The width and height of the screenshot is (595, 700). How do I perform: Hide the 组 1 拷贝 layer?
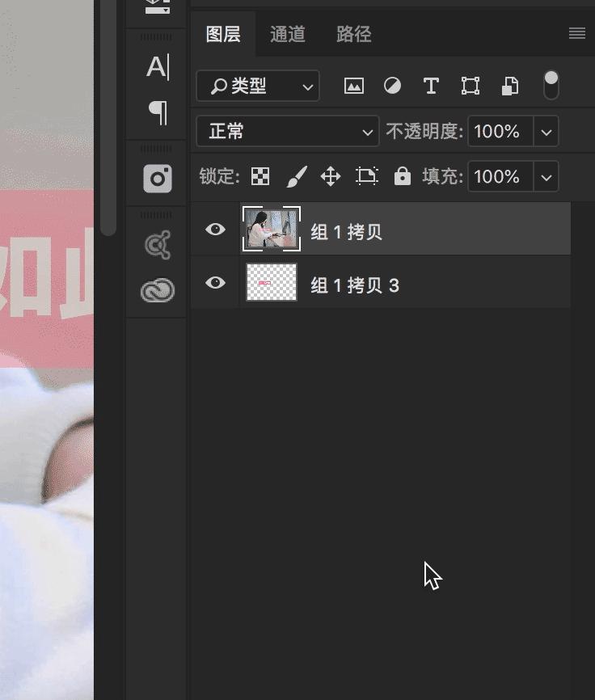pos(215,230)
